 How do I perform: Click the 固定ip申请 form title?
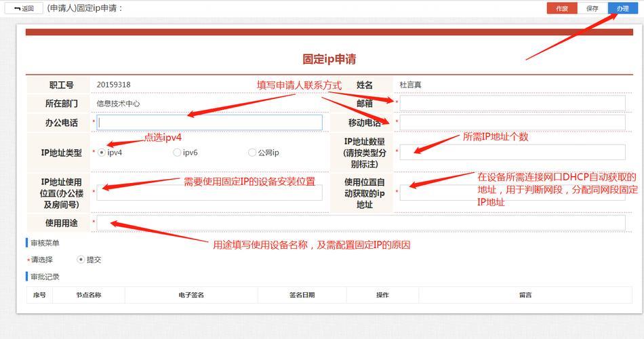(x=329, y=59)
